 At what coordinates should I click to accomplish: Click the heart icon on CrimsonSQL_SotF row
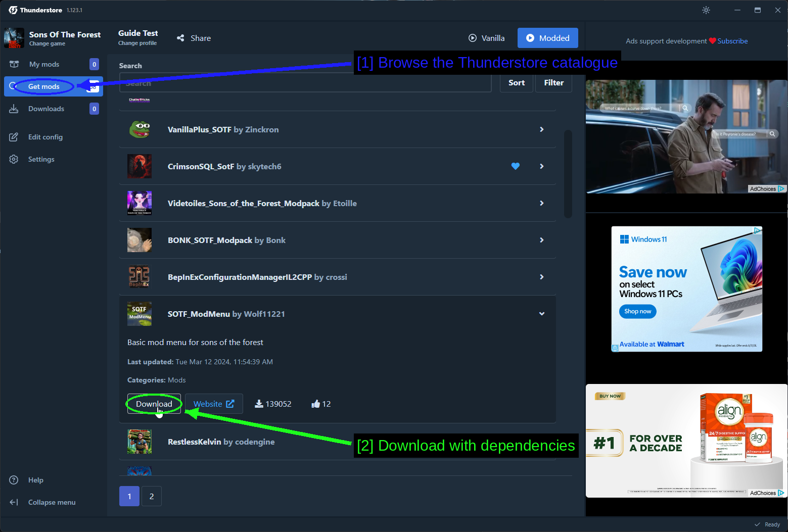[516, 166]
